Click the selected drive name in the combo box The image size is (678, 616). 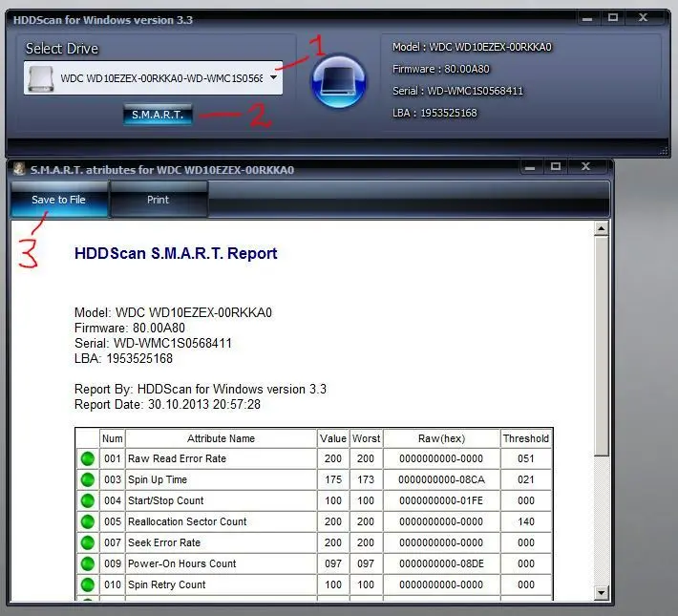161,78
